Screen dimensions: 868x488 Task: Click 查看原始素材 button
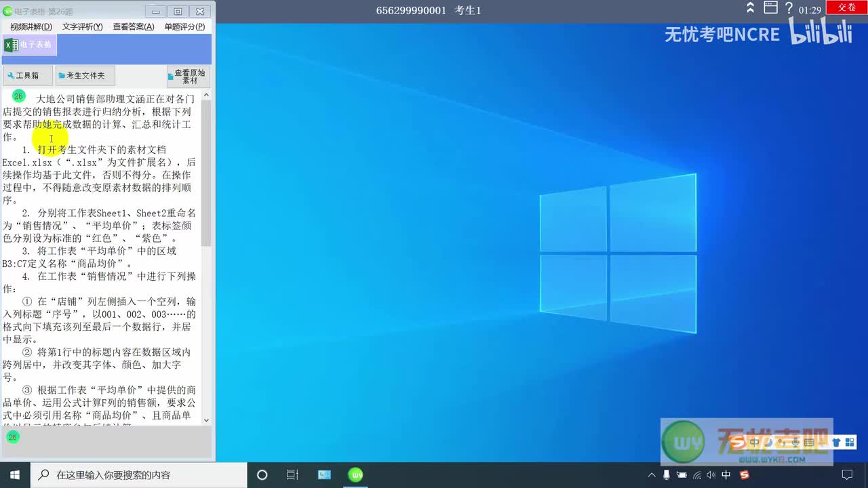pyautogui.click(x=189, y=76)
